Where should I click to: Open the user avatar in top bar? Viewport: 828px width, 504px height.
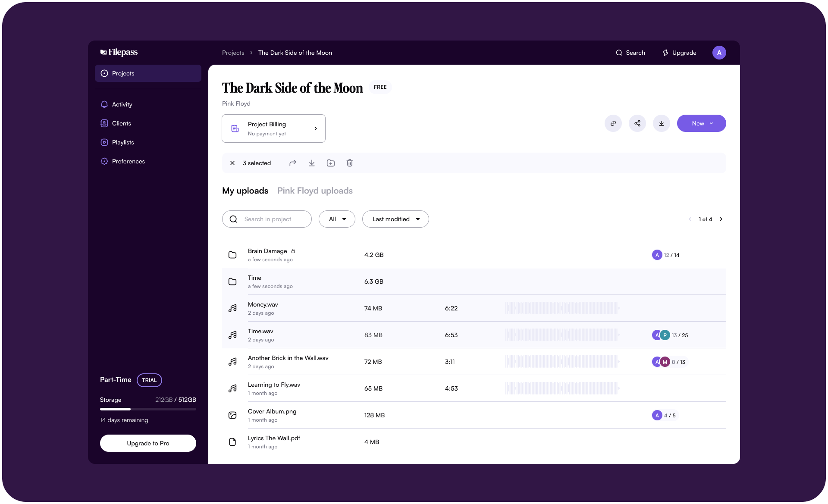click(x=719, y=53)
